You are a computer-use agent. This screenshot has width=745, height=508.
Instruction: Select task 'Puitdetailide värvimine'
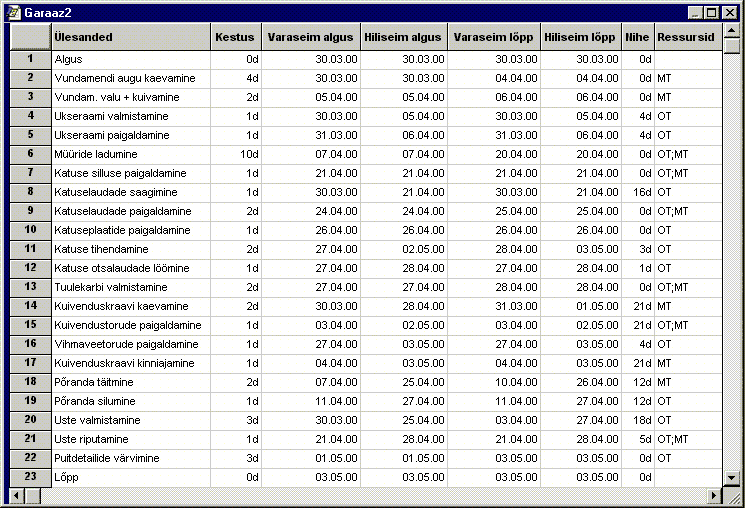(131, 459)
